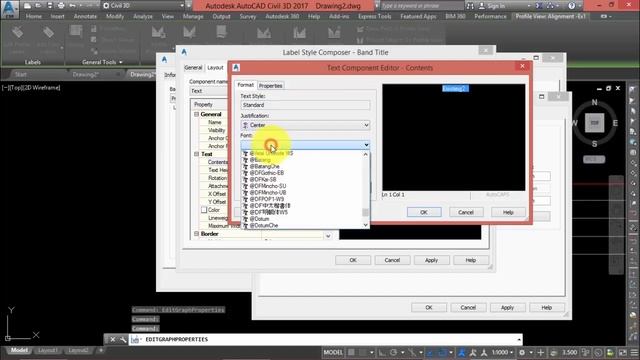Click Cancel in Label Style Composer
640x360 pixels.
(x=392, y=260)
